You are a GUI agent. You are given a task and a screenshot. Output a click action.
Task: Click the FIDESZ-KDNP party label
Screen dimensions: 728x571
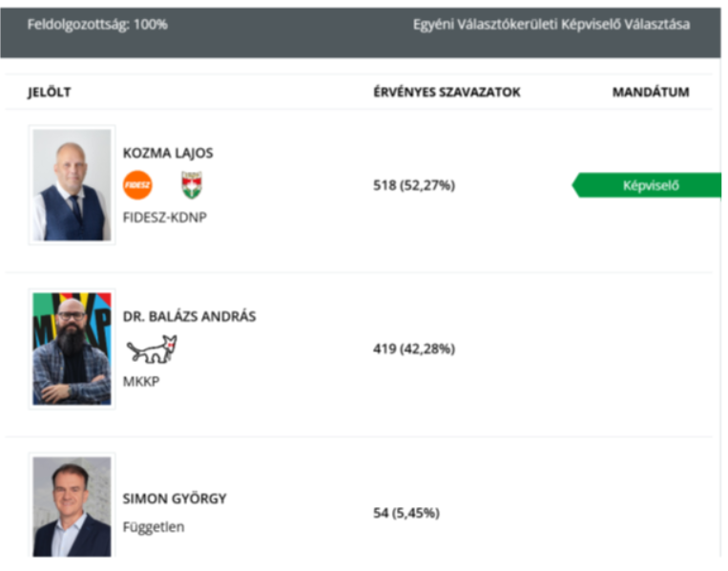click(x=165, y=218)
